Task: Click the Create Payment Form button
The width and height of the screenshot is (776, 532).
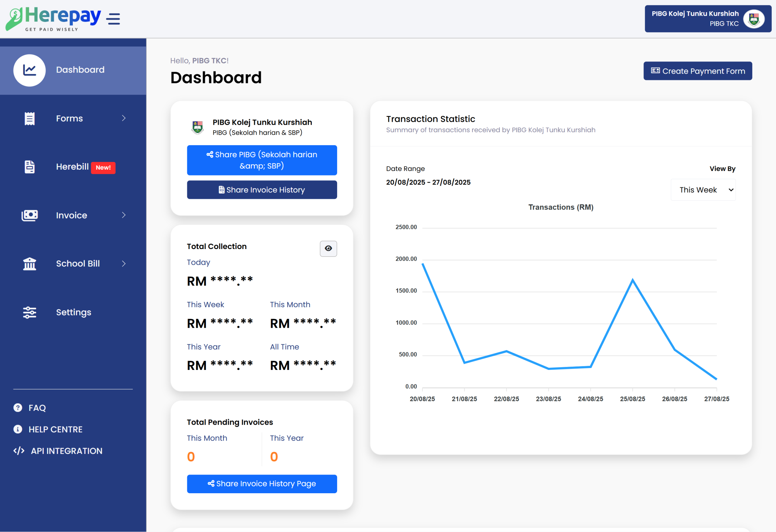Action: click(x=697, y=71)
